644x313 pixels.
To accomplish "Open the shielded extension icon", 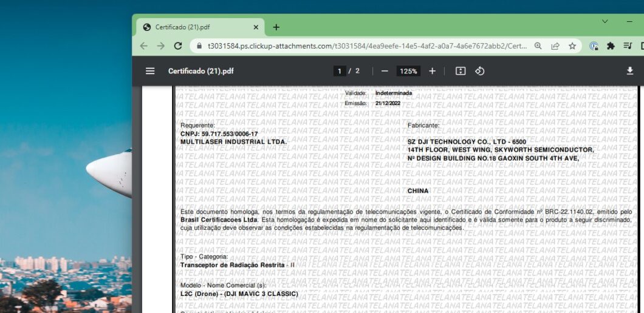I will click(594, 46).
